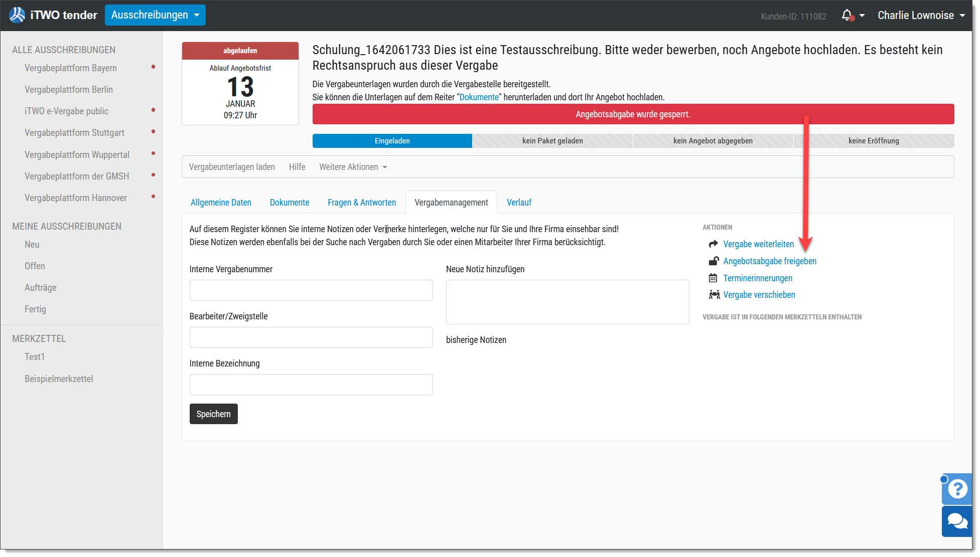Open the Fragen & Antworten tab
Screen dimensions: 980x557
click(x=362, y=203)
